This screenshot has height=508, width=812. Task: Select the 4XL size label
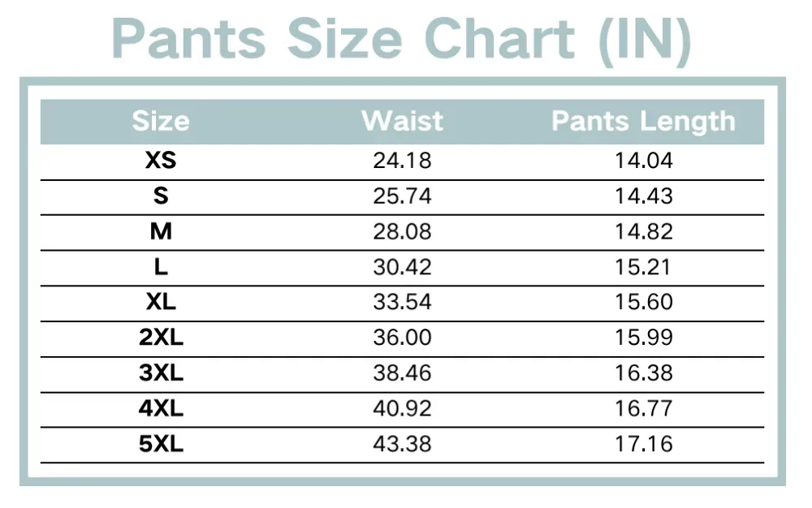(161, 409)
